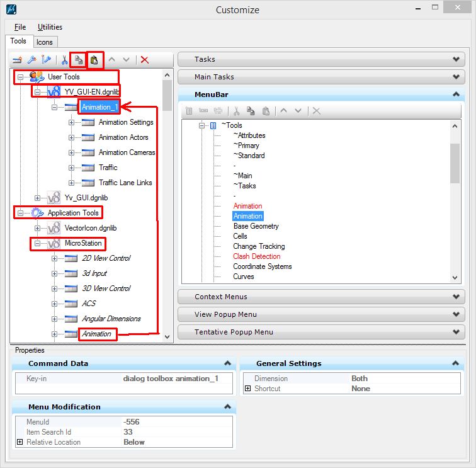The image size is (476, 468).
Task: Select Animation_1 in user tools tree
Action: point(99,107)
